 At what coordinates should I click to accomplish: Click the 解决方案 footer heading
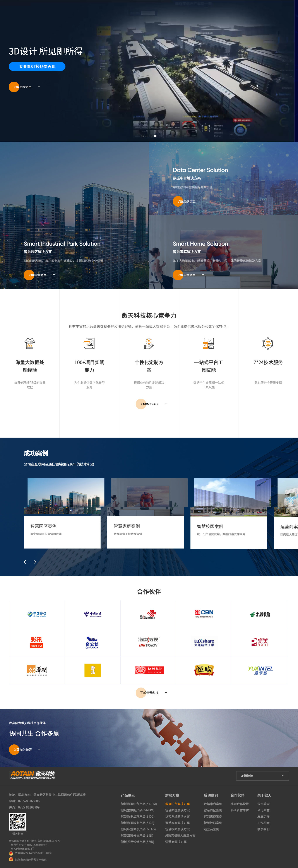tap(172, 795)
